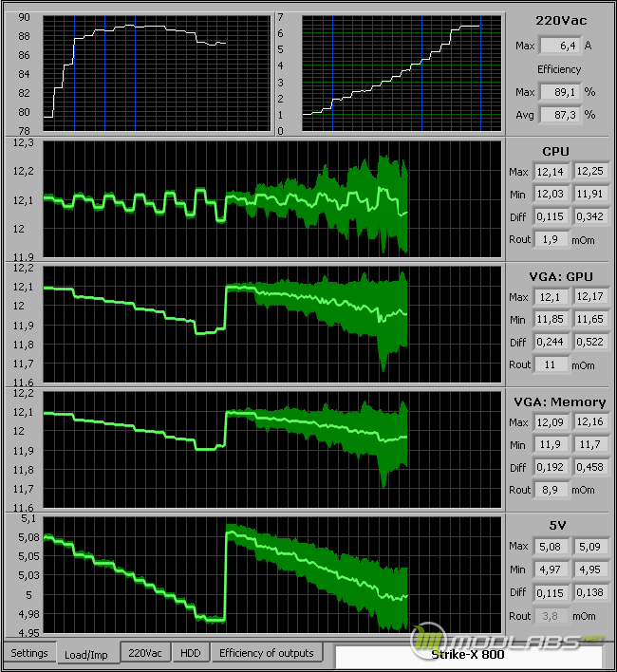This screenshot has width=617, height=672.
Task: Click the VGA: GPU Max value 12,1
Action: [551, 296]
